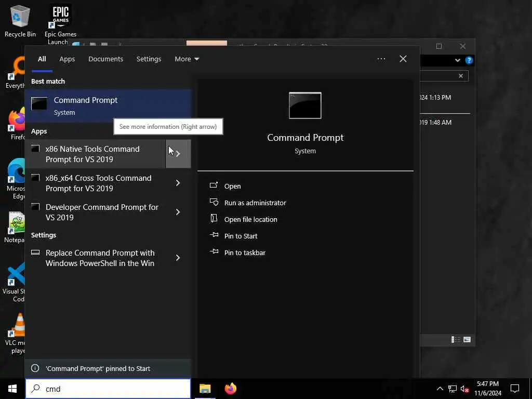Select the All search filter tab
Image resolution: width=532 pixels, height=399 pixels.
point(42,59)
